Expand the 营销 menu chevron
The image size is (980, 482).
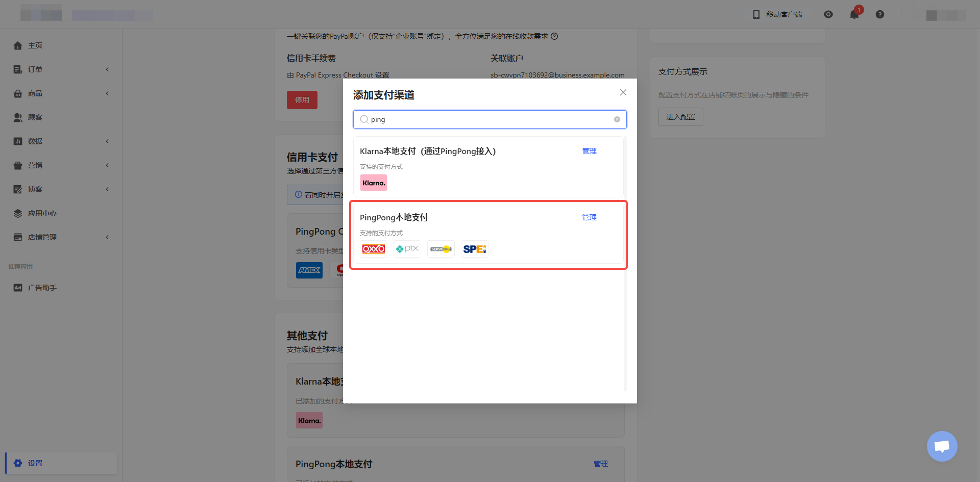tap(107, 165)
